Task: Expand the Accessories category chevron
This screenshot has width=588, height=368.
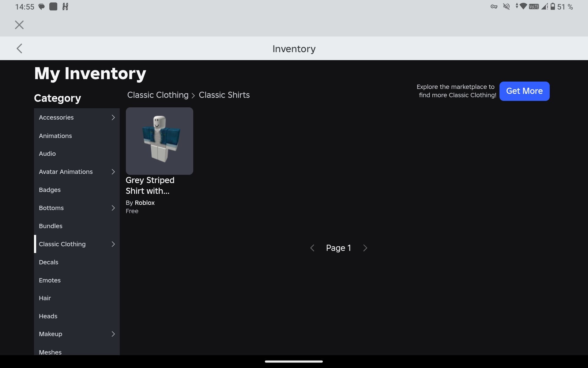Action: [113, 117]
